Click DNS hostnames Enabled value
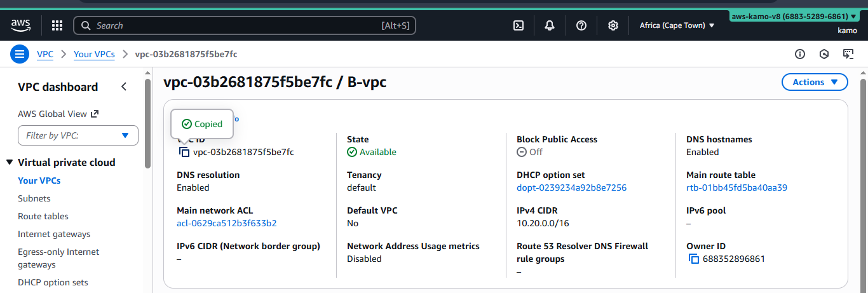The width and height of the screenshot is (868, 293). coord(703,152)
